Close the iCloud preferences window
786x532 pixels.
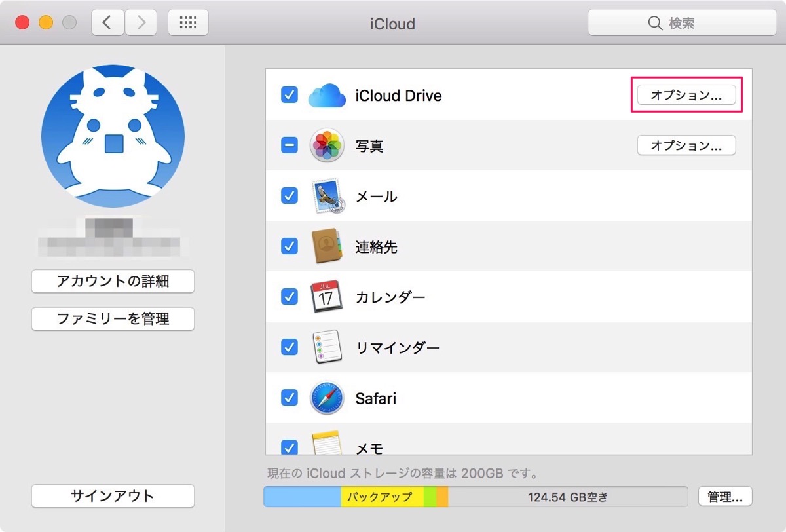[x=22, y=23]
